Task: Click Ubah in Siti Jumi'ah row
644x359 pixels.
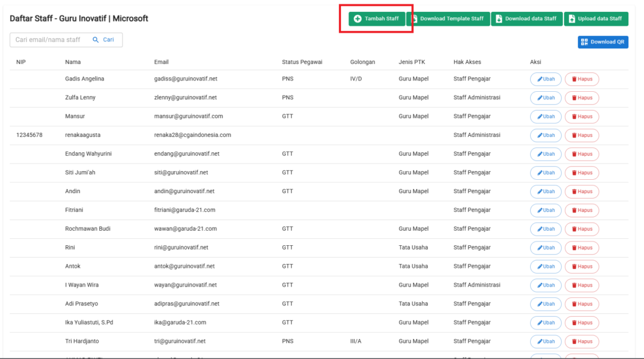Action: (546, 173)
